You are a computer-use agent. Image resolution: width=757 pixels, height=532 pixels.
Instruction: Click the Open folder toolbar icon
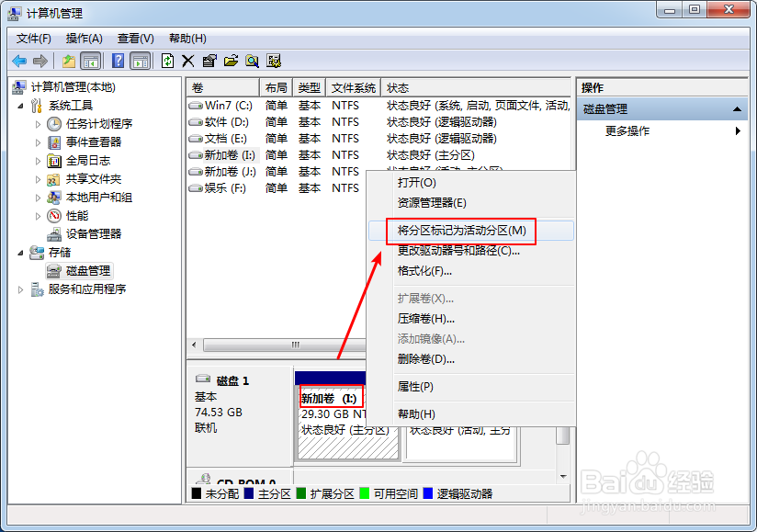pos(231,61)
